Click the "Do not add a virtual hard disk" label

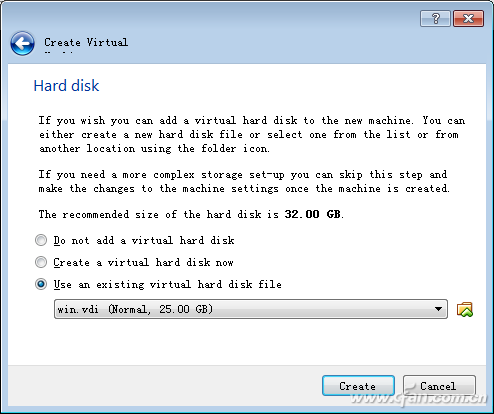(144, 240)
